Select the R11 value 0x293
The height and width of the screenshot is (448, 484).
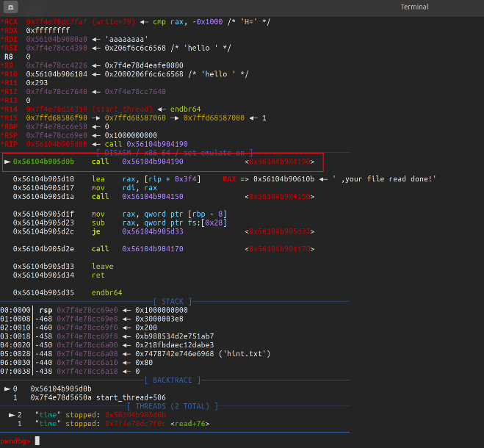pyautogui.click(x=37, y=83)
